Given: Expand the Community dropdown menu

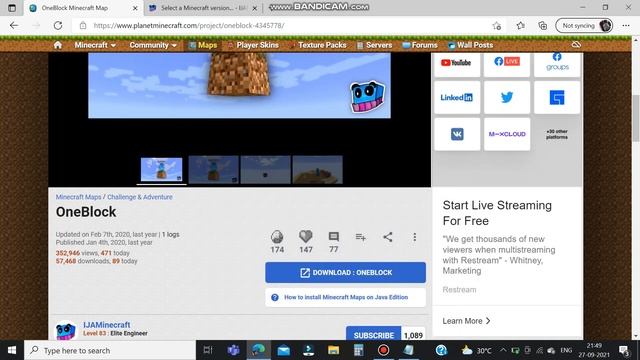Looking at the screenshot, I should pos(153,45).
